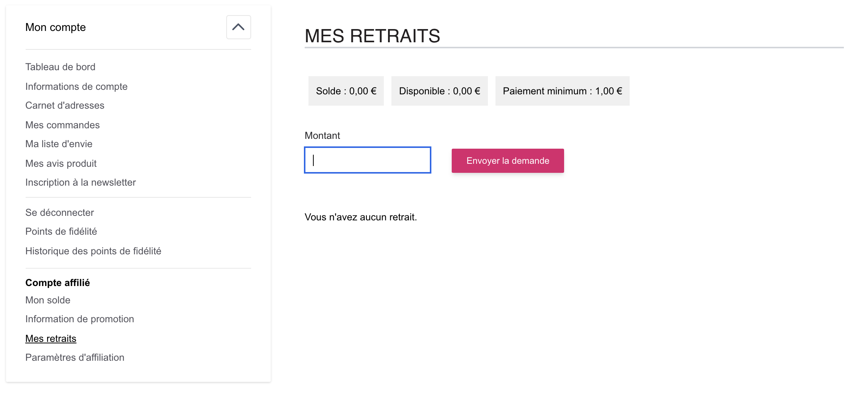Open Points de fidélité

61,231
